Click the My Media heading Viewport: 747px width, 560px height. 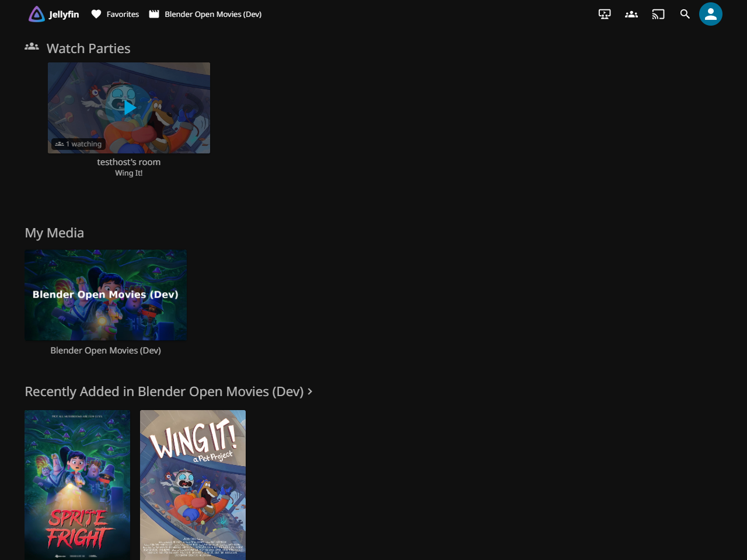click(54, 233)
